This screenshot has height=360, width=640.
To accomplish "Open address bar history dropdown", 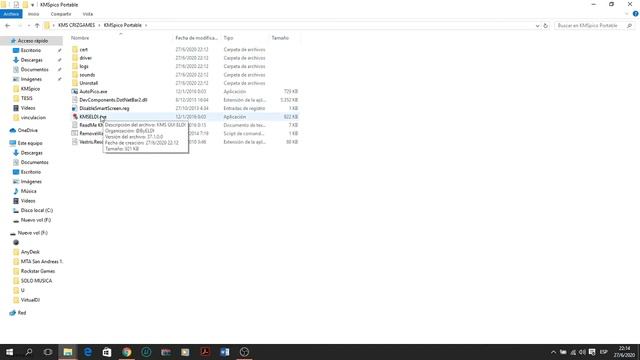I will (537, 25).
